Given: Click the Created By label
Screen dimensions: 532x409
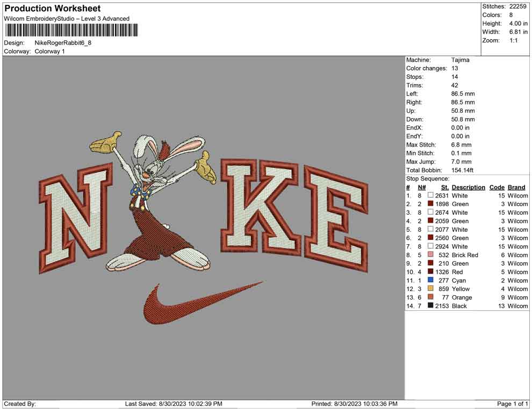Looking at the screenshot, I should 20,404.
